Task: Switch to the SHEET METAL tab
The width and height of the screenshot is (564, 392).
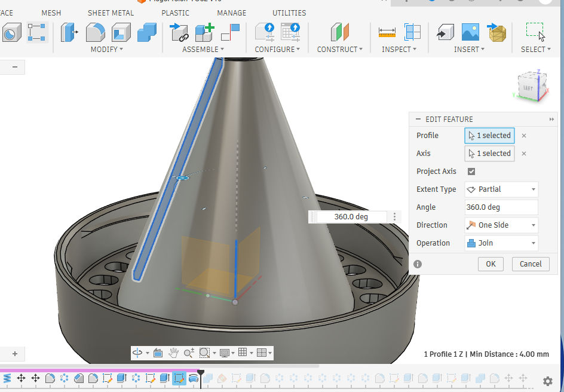Action: click(111, 13)
